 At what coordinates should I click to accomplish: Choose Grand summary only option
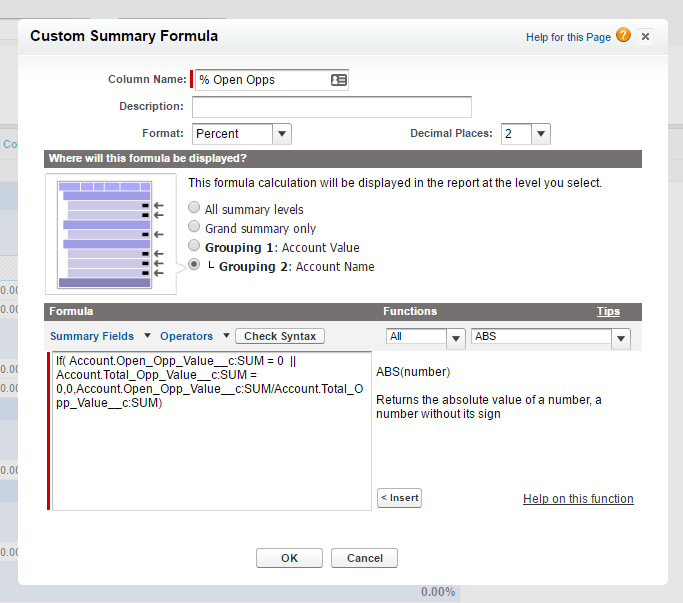tap(195, 228)
